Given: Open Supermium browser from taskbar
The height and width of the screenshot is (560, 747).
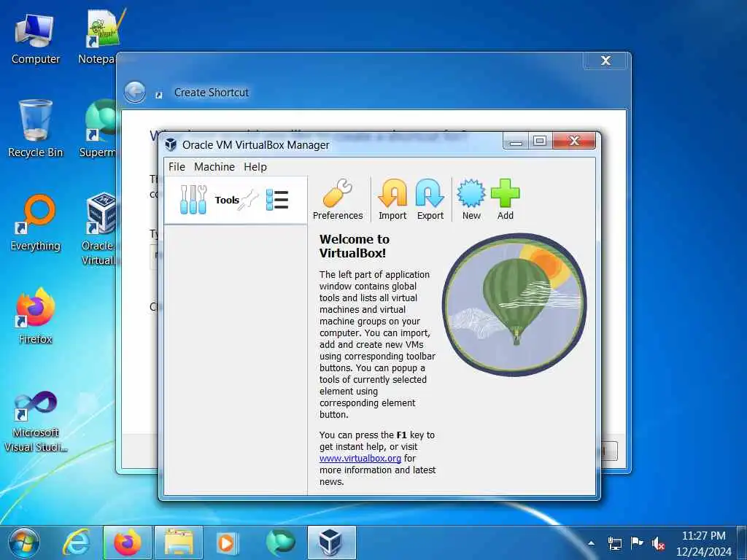Looking at the screenshot, I should [280, 542].
